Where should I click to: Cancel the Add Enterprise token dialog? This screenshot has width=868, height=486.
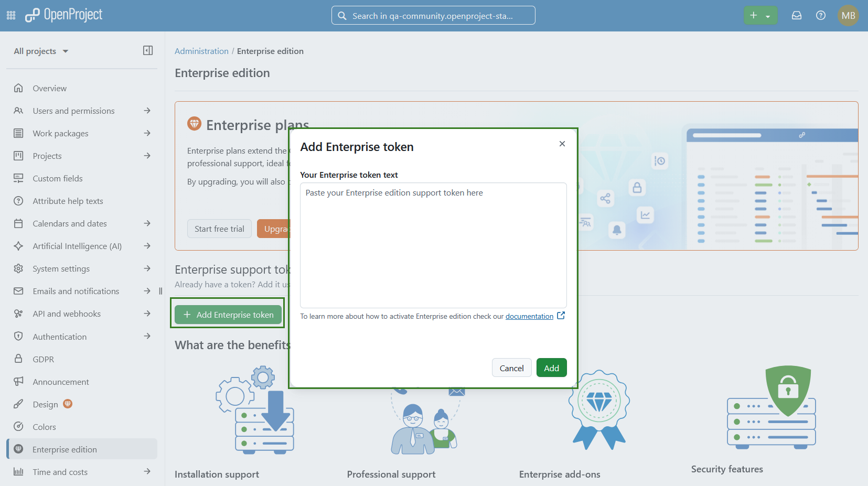pos(511,368)
